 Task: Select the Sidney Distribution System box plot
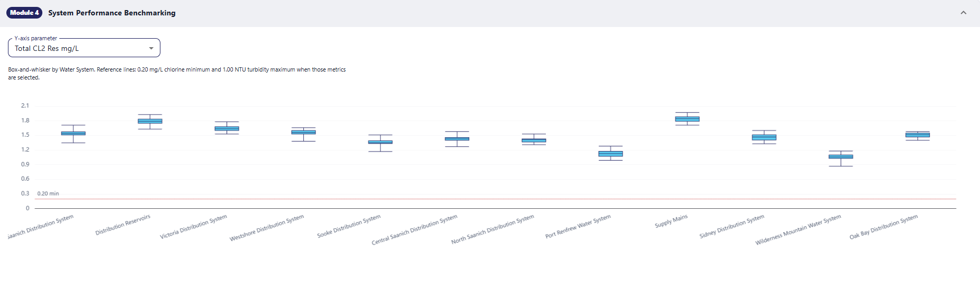coord(764,137)
